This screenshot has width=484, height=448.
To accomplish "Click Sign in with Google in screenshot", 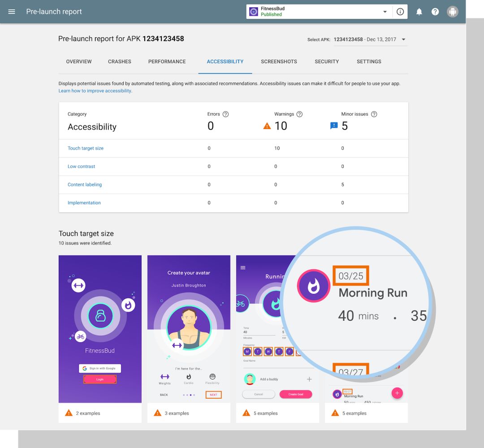I will [99, 368].
